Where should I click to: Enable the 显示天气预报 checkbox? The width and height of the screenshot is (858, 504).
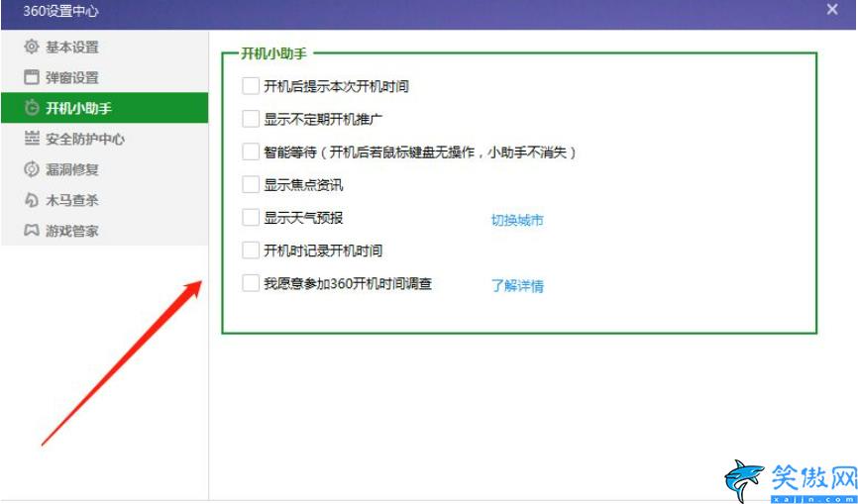coord(251,218)
